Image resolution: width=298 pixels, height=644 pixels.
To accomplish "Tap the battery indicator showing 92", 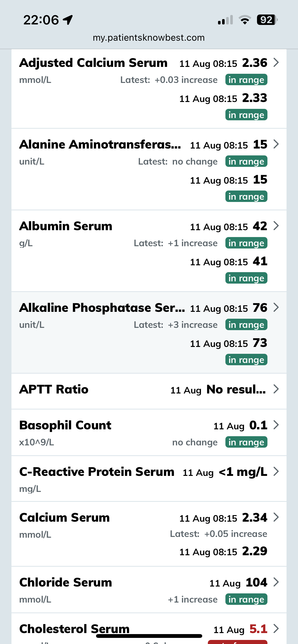I will pos(266,20).
